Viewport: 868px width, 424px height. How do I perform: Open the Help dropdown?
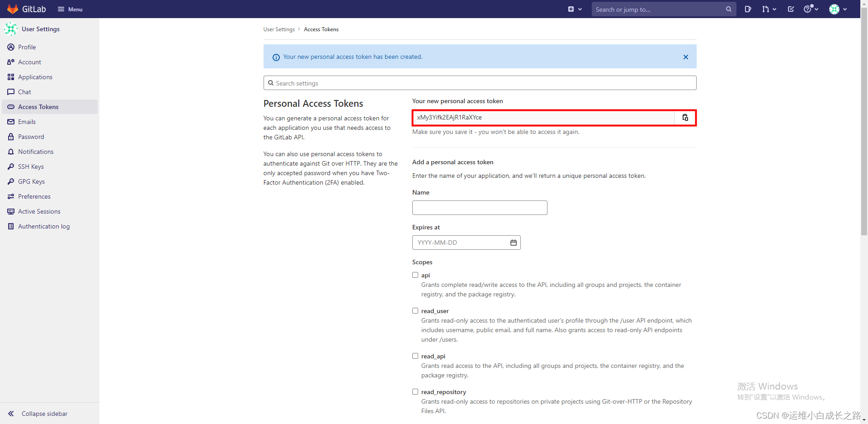pos(811,9)
